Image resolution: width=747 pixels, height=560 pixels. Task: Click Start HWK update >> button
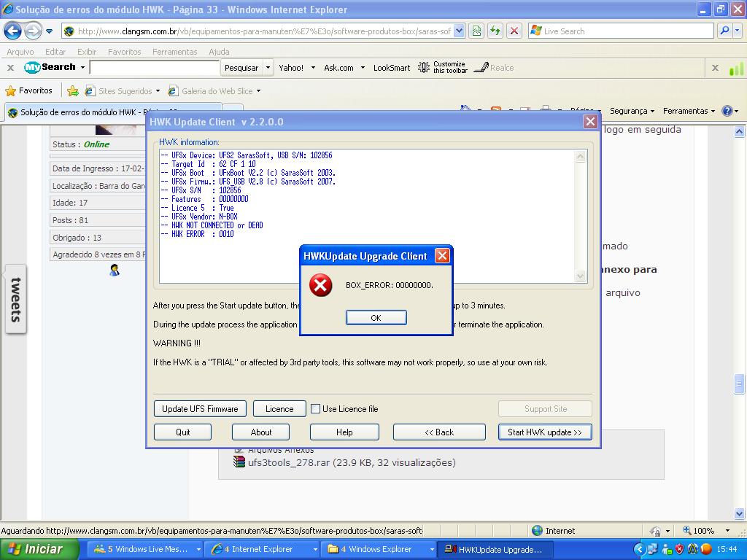click(545, 432)
